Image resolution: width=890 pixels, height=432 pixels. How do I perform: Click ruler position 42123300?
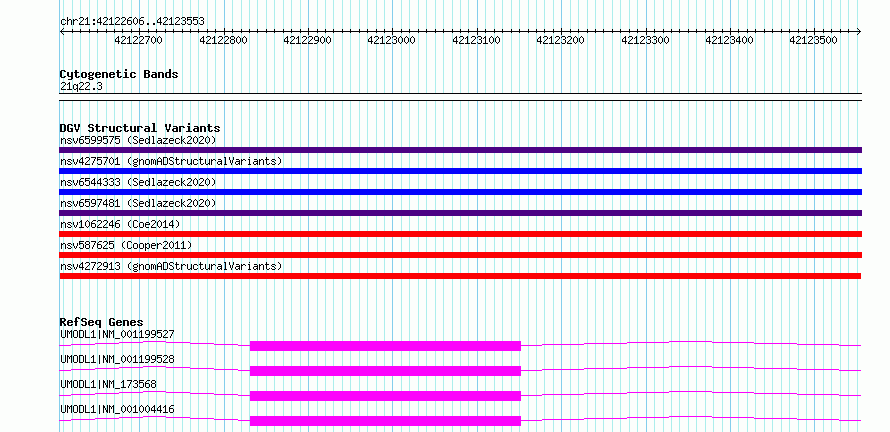(x=645, y=40)
